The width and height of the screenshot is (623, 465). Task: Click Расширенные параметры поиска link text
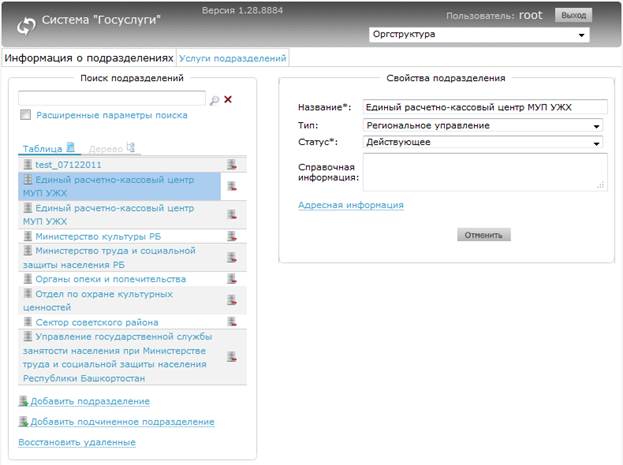pos(112,115)
